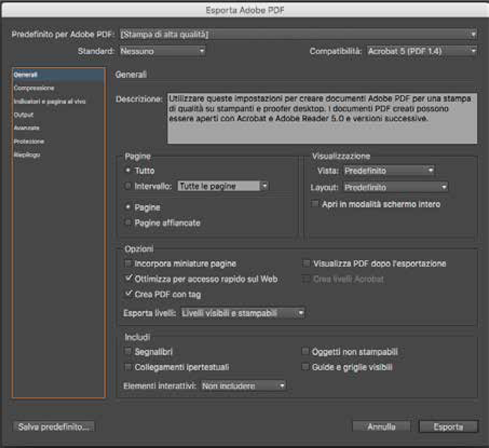Click the Crea livelli Acrobat checkbox
The image size is (489, 448).
[306, 279]
